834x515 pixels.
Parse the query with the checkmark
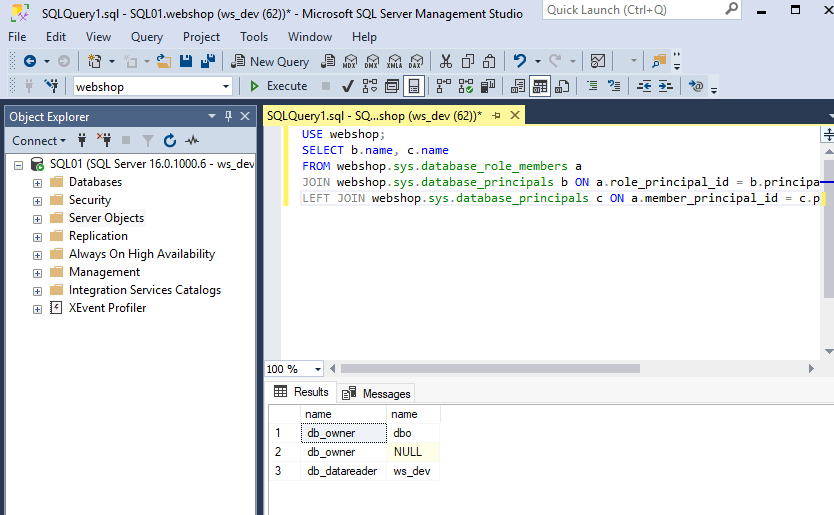348,86
